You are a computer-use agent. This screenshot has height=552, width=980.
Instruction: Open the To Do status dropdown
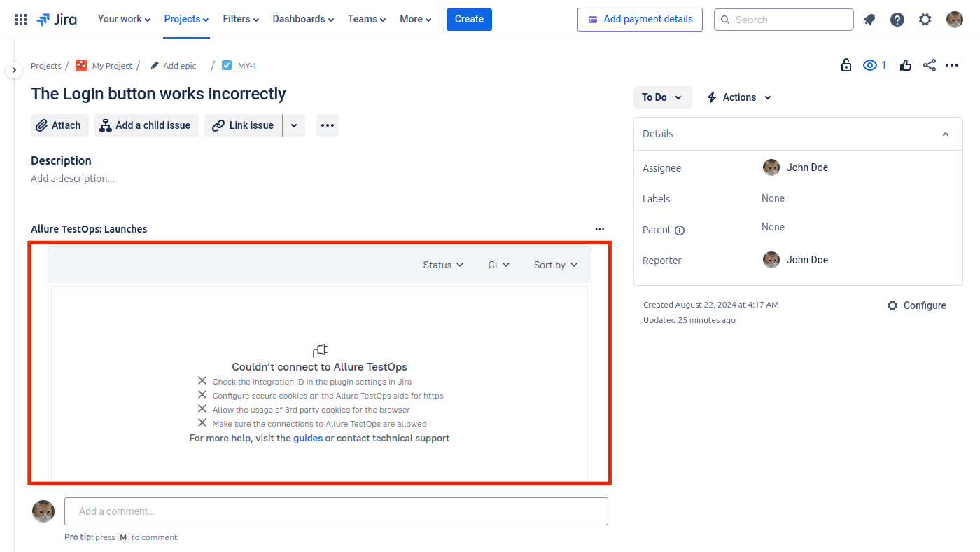(662, 97)
